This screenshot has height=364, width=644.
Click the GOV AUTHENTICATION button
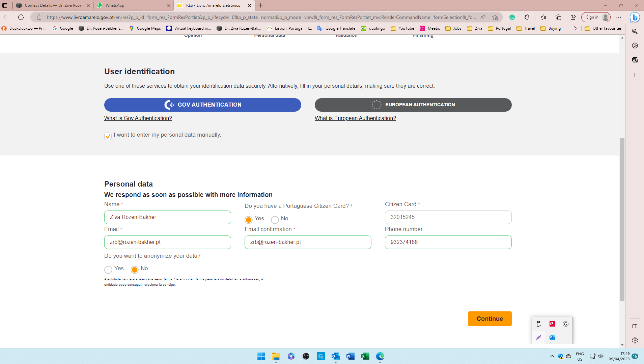click(x=203, y=105)
